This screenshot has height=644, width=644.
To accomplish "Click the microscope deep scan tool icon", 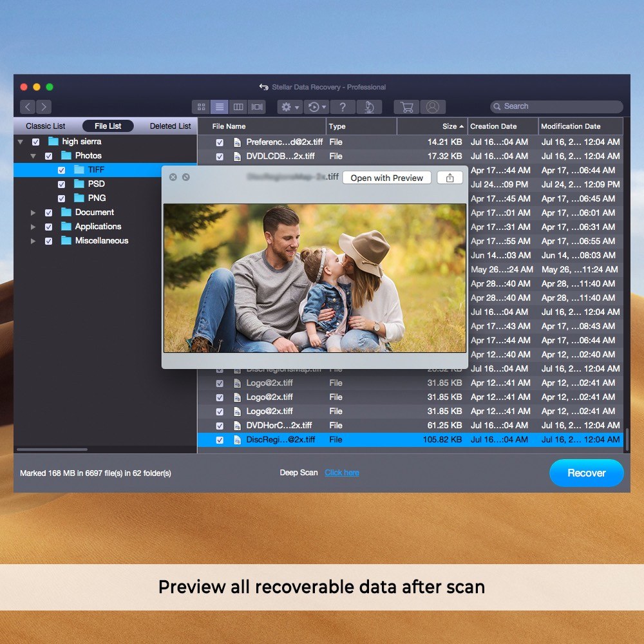I will 369,107.
